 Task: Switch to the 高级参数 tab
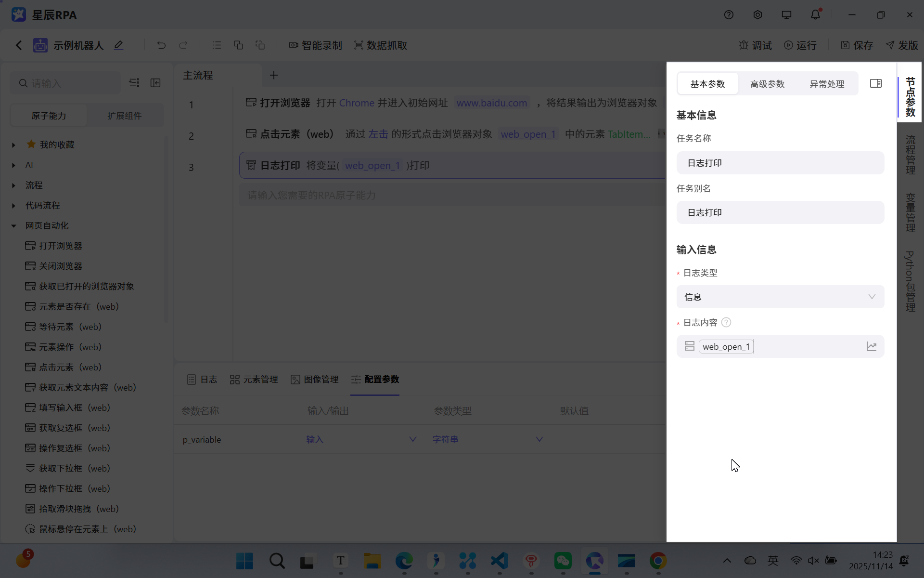click(x=767, y=83)
